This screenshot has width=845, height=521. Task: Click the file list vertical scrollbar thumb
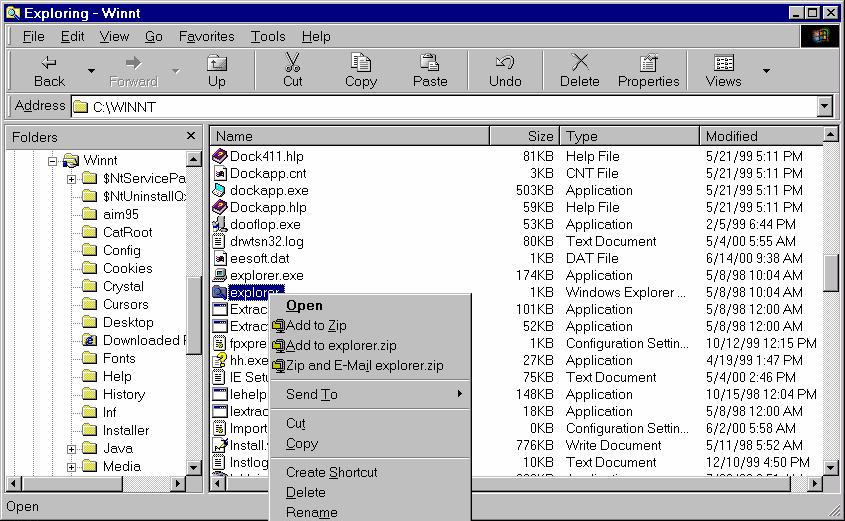[831, 273]
